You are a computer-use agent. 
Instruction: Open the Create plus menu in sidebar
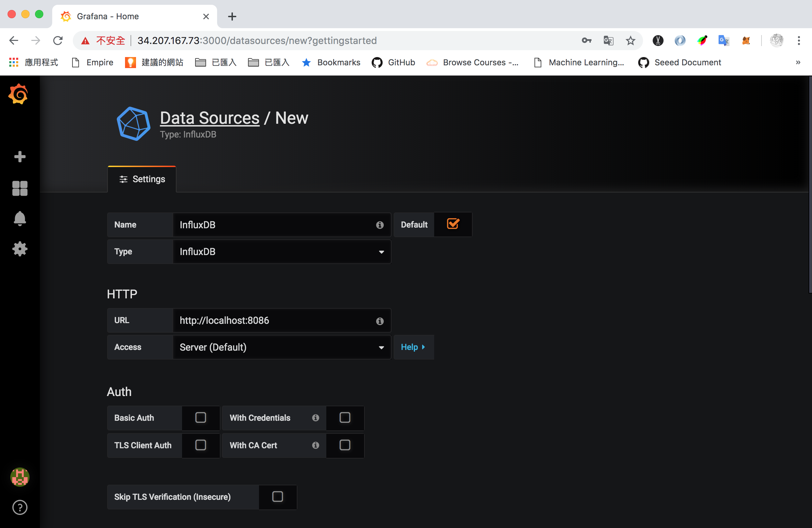(x=20, y=157)
